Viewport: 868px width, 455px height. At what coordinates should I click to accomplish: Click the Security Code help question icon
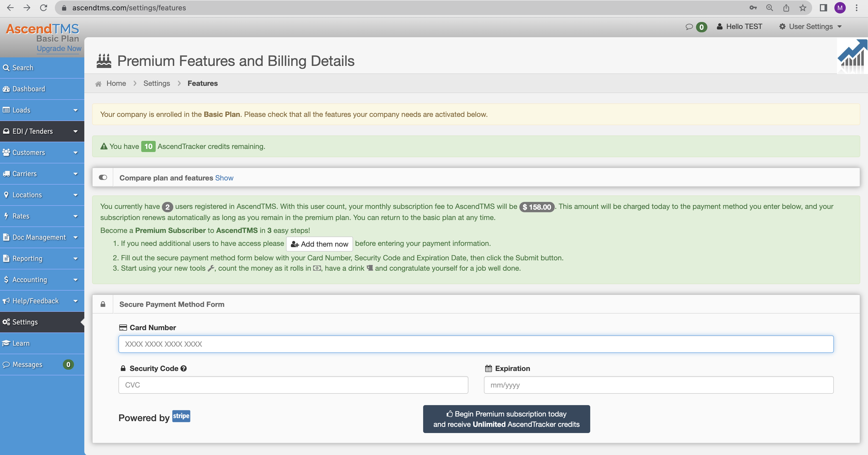point(184,368)
